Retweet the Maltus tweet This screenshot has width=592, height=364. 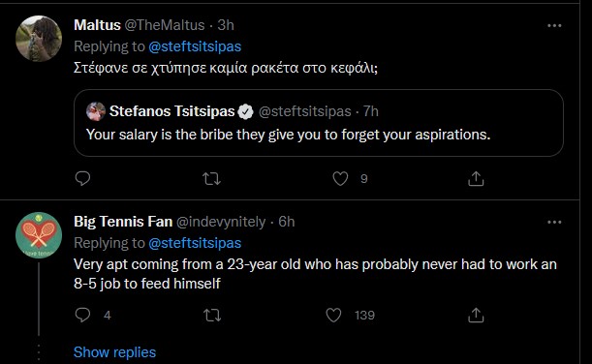pos(211,178)
